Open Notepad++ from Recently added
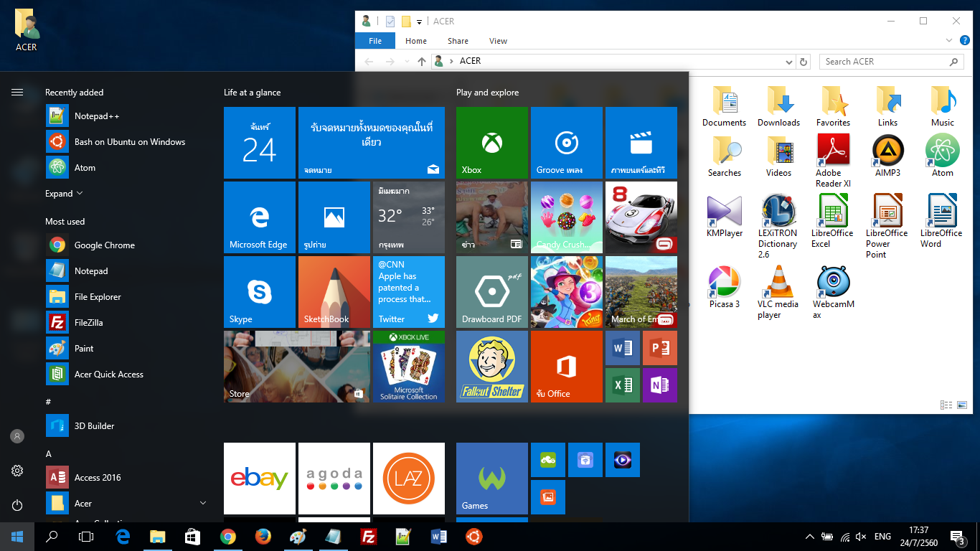980x551 pixels. pos(127,116)
